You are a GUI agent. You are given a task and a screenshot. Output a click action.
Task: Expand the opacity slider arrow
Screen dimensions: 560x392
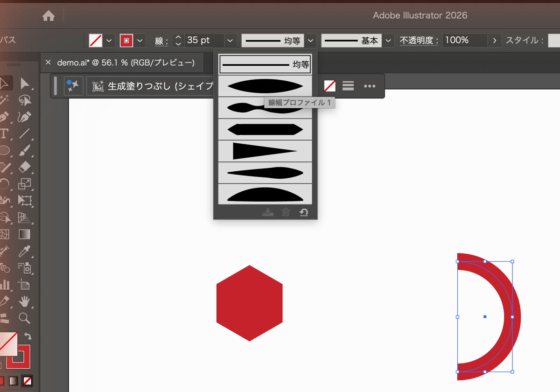click(x=495, y=41)
